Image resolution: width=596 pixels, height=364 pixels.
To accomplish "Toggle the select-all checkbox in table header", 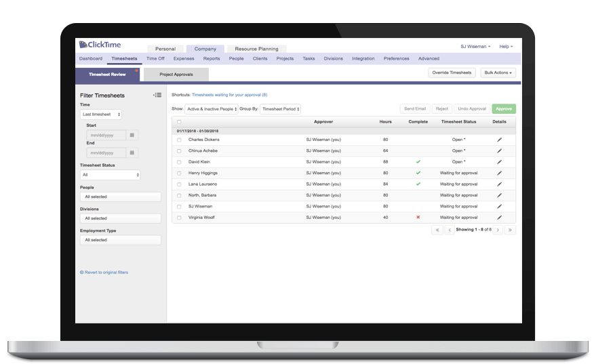I will [179, 122].
